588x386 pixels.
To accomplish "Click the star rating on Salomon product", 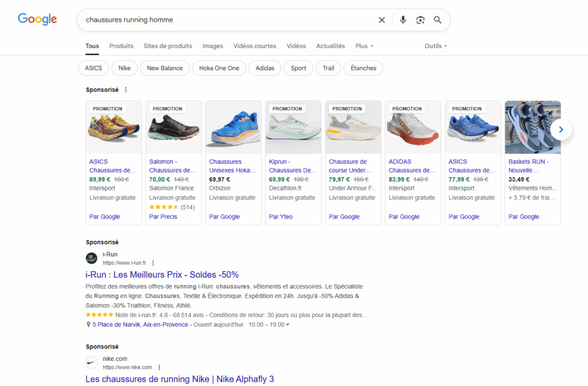I will [x=164, y=207].
